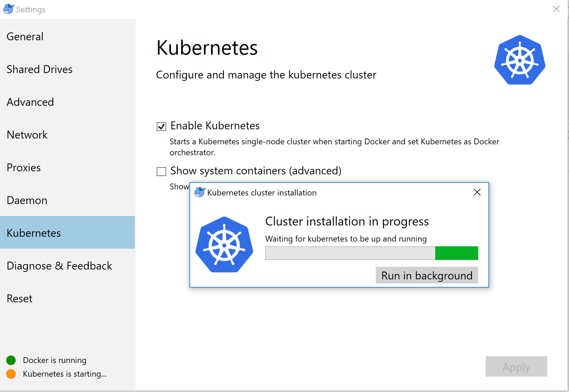Go to the Network settings tab
The image size is (569, 392).
point(68,135)
